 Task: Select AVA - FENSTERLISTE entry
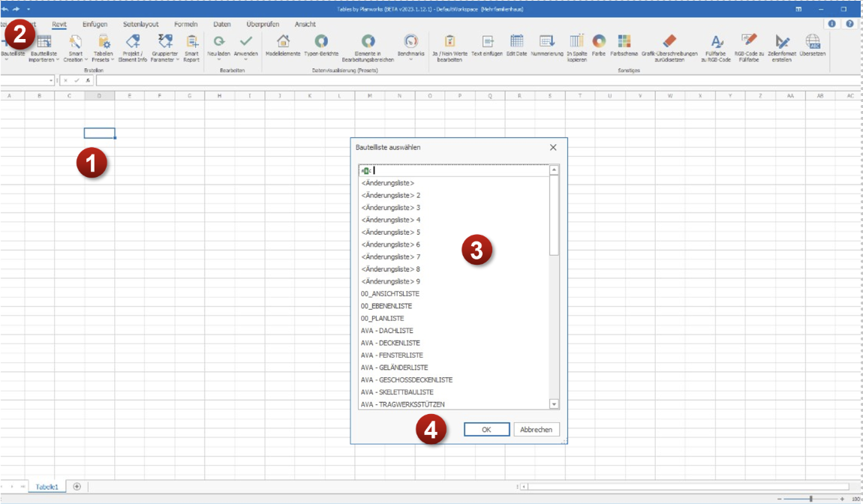pyautogui.click(x=392, y=355)
